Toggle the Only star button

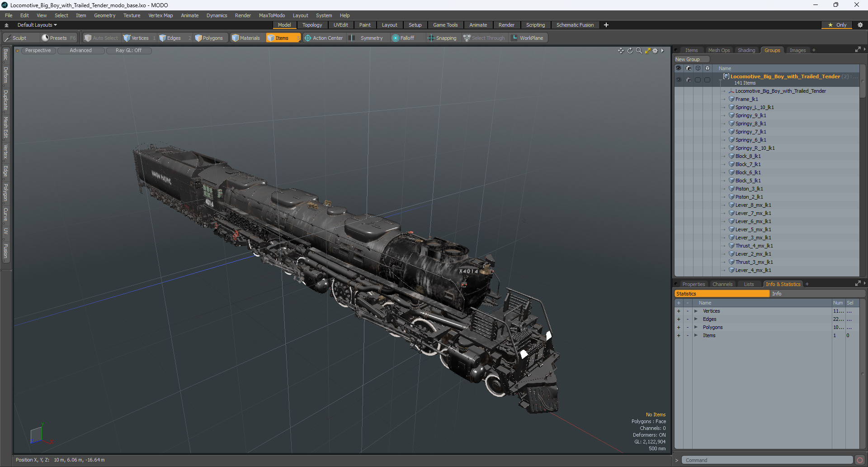click(837, 25)
